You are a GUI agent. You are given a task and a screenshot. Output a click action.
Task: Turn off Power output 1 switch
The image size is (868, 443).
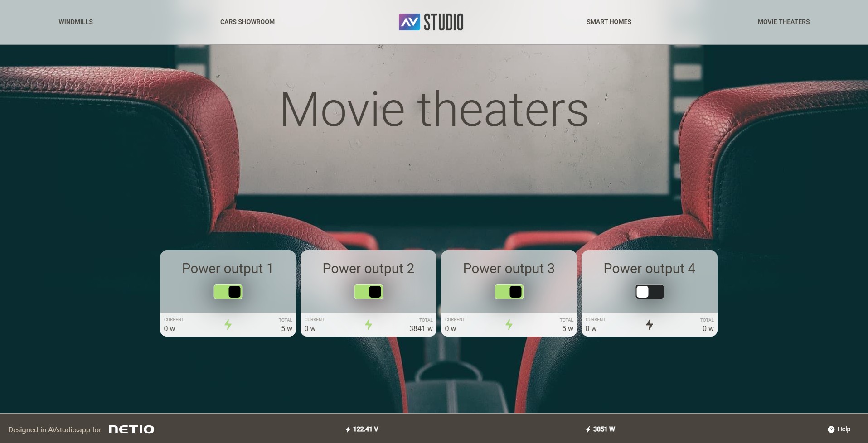[228, 292]
